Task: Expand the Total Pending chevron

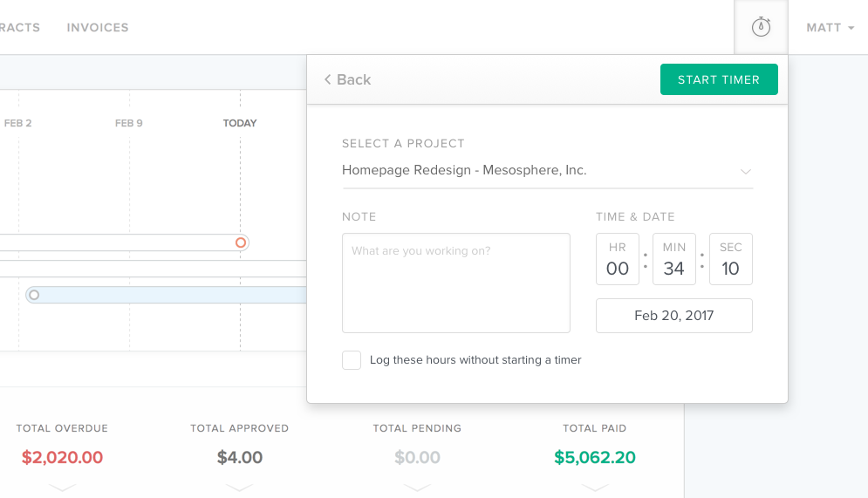Action: point(417,487)
